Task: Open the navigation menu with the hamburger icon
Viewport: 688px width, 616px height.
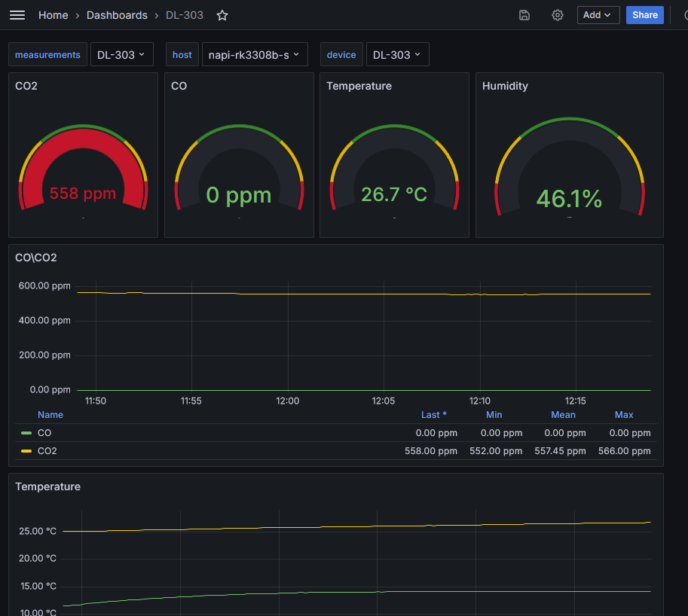Action: (17, 15)
